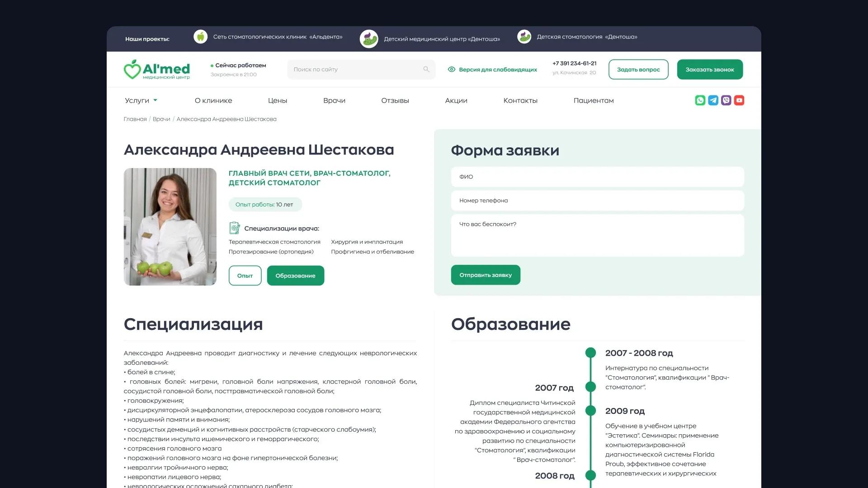Image resolution: width=868 pixels, height=488 pixels.
Task: Open the YouTube icon in navigation bar
Action: [x=739, y=100]
